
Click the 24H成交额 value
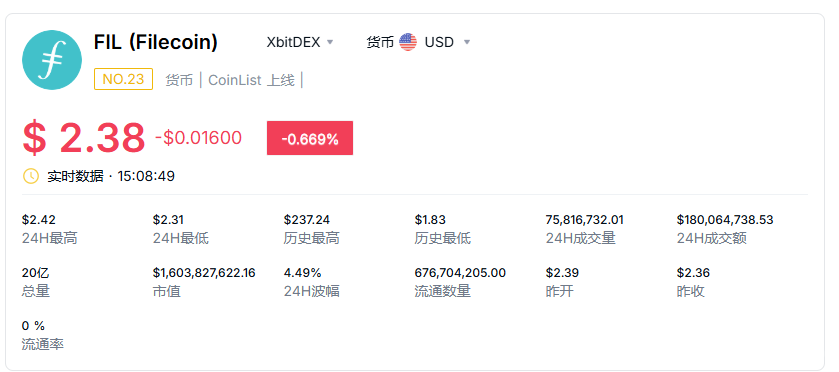[725, 220]
